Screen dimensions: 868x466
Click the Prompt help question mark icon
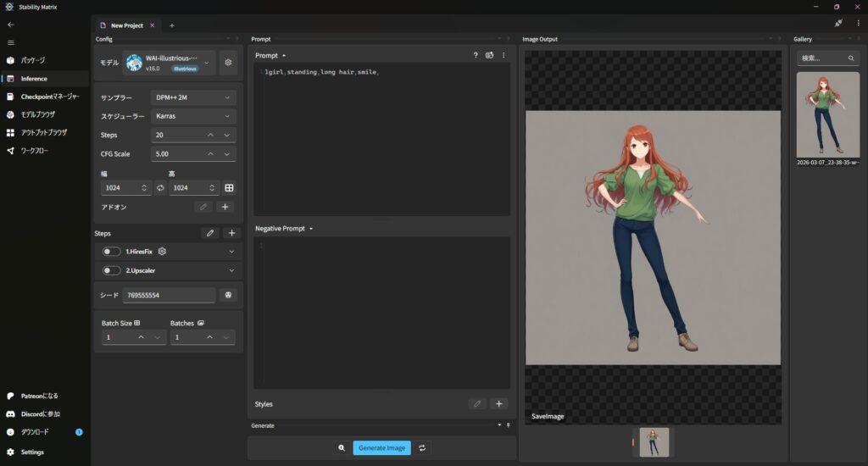(x=476, y=55)
